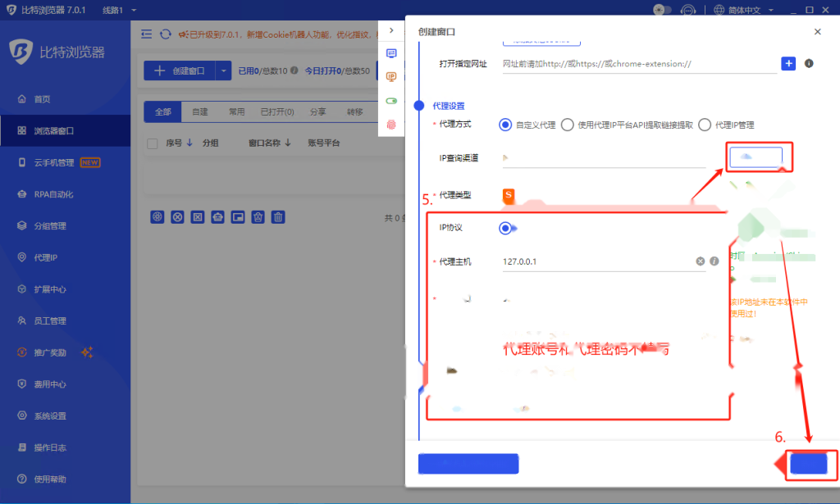Click the 员工管理 person icon
Image resolution: width=840 pixels, height=504 pixels.
click(22, 320)
